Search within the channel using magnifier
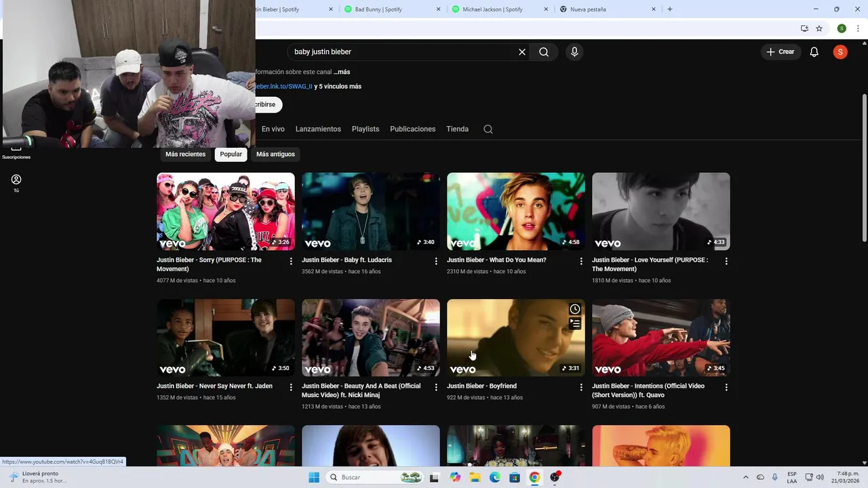868x488 pixels. (488, 129)
